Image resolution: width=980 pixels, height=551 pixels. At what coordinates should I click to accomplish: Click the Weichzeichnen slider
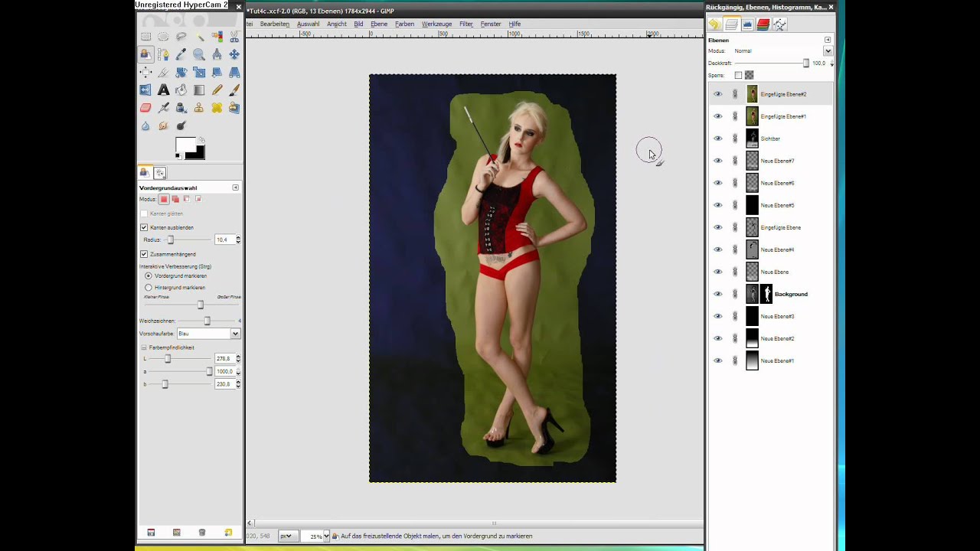pos(205,321)
